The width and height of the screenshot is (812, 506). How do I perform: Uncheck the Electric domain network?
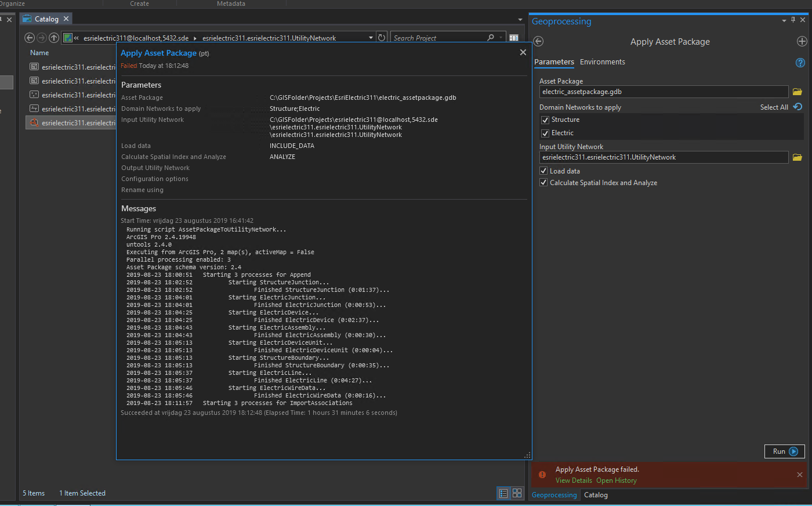[x=545, y=133]
